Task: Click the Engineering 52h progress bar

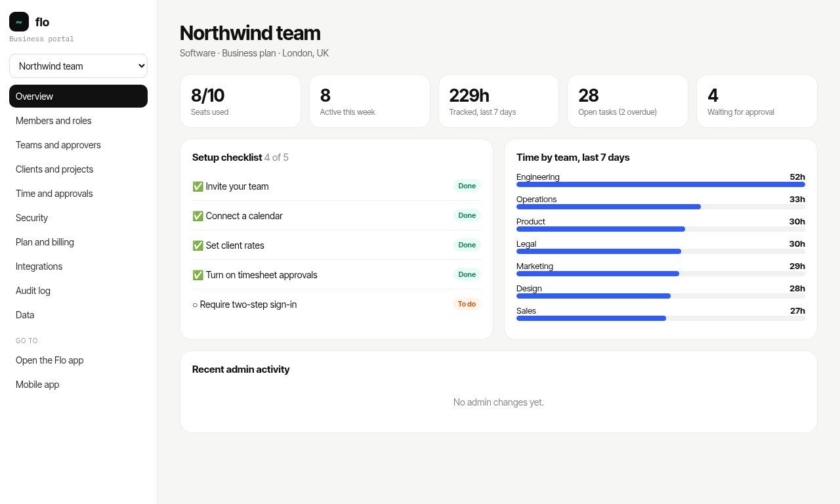Action: tap(661, 184)
